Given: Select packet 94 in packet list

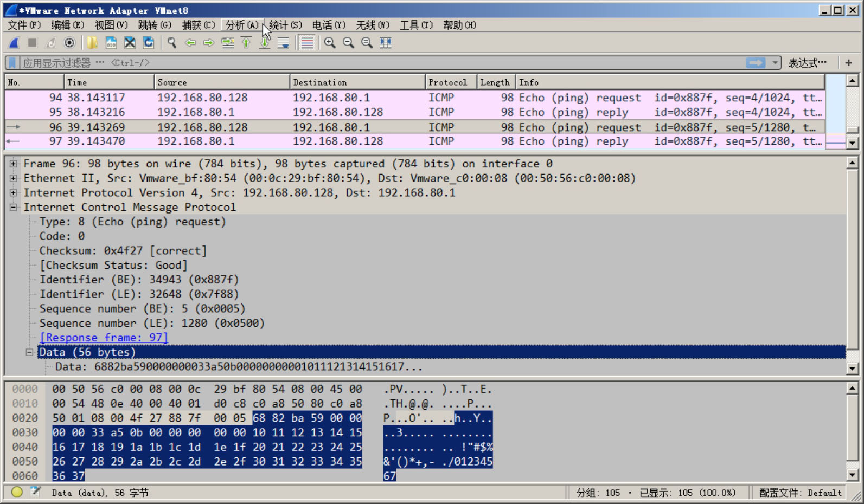Looking at the screenshot, I should point(415,98).
